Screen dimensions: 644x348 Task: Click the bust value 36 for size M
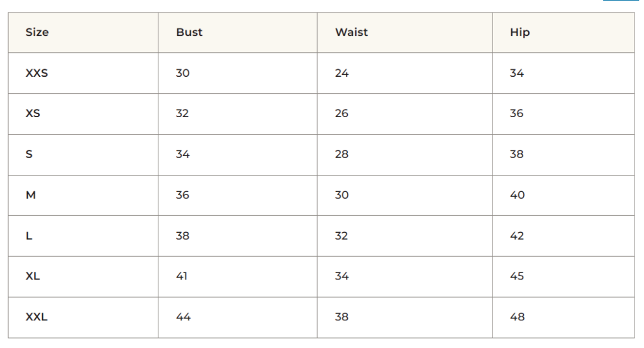pos(182,195)
